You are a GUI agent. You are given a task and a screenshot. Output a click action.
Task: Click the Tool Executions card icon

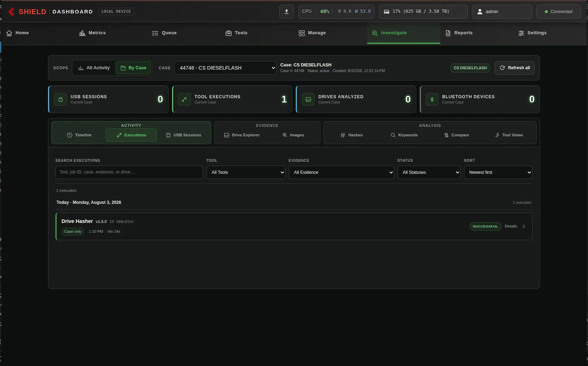[x=184, y=99]
